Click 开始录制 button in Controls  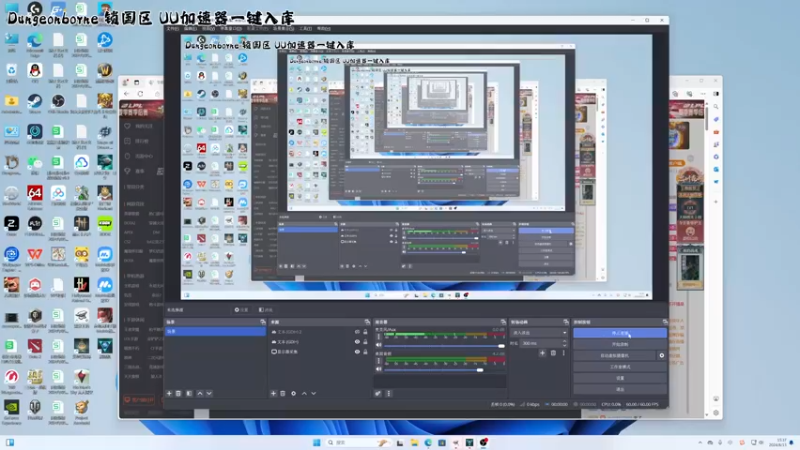coord(620,344)
